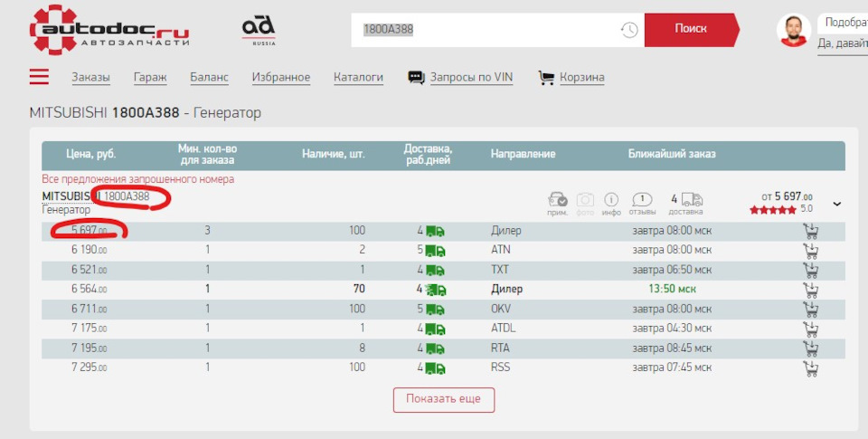This screenshot has width=868, height=439.
Task: Click the red Поиск button
Action: [x=692, y=29]
